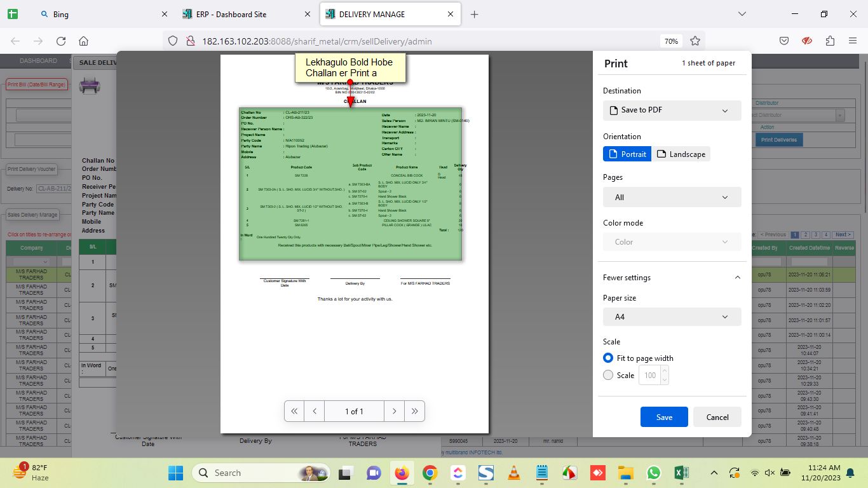Open Task View from the taskbar

[345, 473]
